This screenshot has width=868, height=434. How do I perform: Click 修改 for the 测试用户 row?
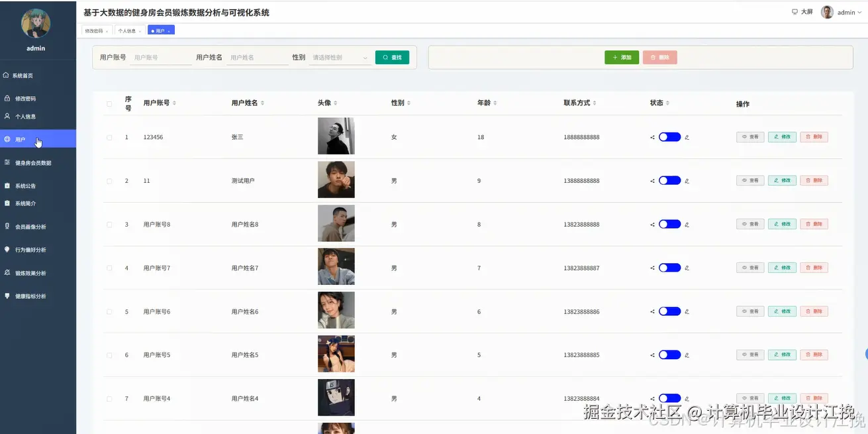point(782,180)
